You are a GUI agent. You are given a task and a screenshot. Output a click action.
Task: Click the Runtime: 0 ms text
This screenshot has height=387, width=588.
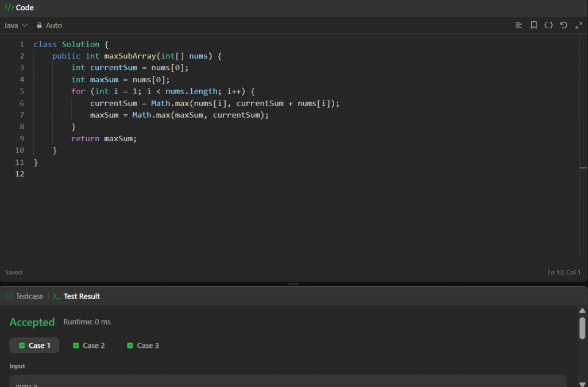coord(87,322)
